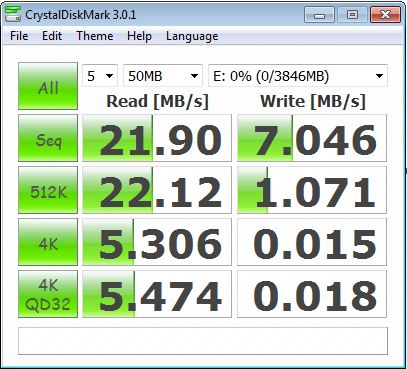This screenshot has height=369, width=407.
Task: Click the Read [MB/s] column header
Action: [157, 101]
